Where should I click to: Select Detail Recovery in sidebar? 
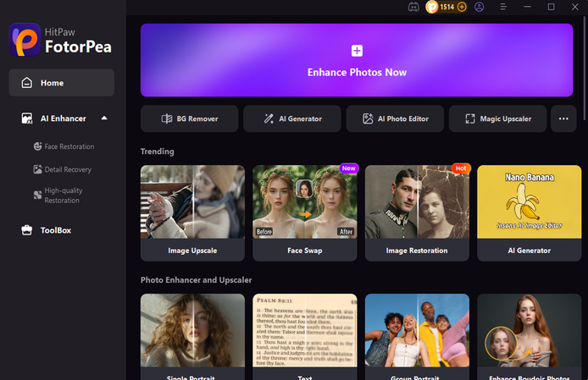[62, 169]
